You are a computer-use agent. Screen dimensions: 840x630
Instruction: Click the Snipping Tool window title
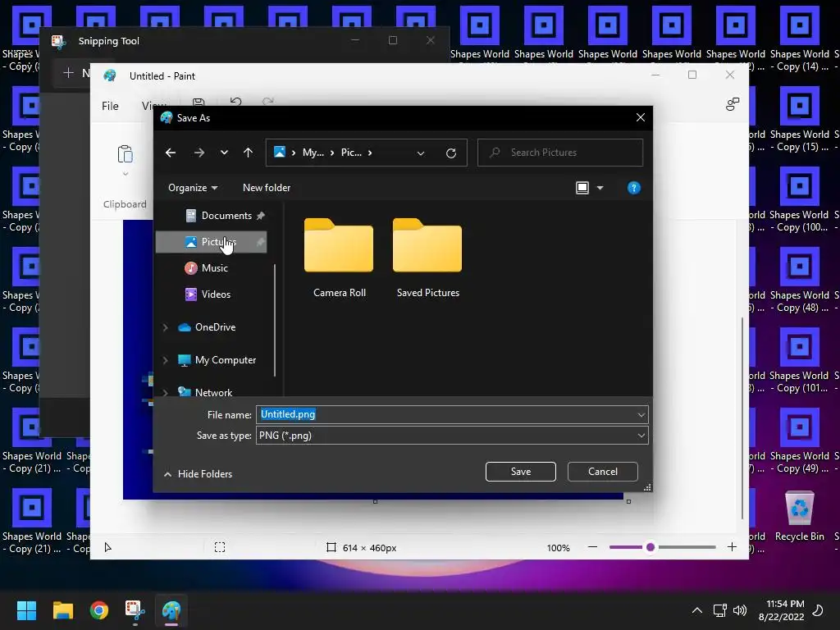click(x=109, y=41)
